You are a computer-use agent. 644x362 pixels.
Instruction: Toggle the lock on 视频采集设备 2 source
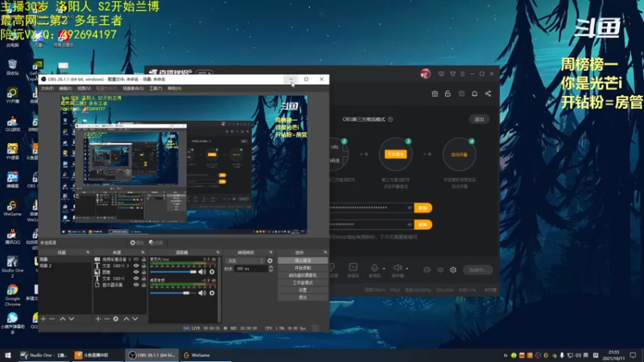pyautogui.click(x=143, y=259)
